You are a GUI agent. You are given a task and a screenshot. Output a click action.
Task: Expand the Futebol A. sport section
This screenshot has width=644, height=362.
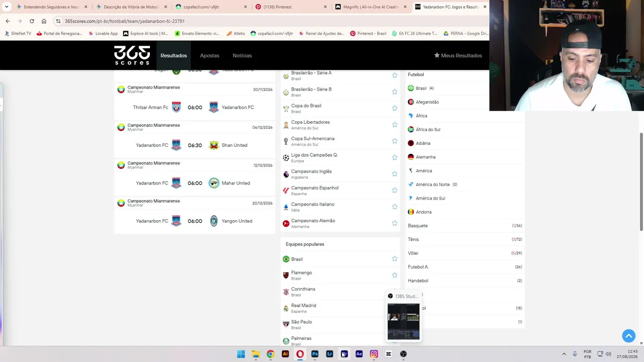(465, 267)
